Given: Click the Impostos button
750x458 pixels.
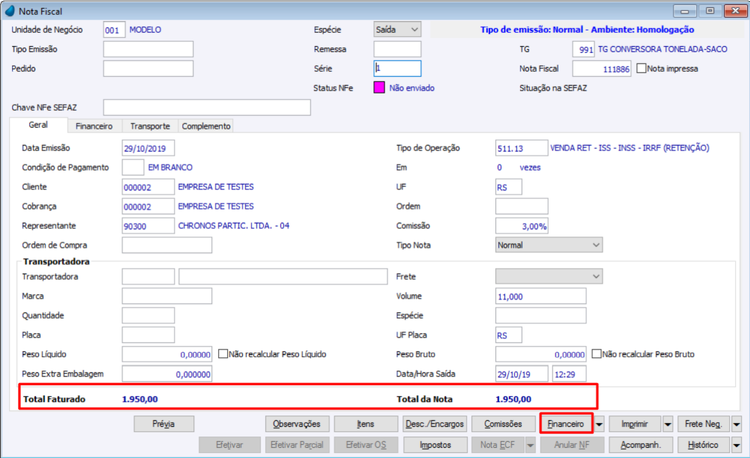Looking at the screenshot, I should 435,445.
